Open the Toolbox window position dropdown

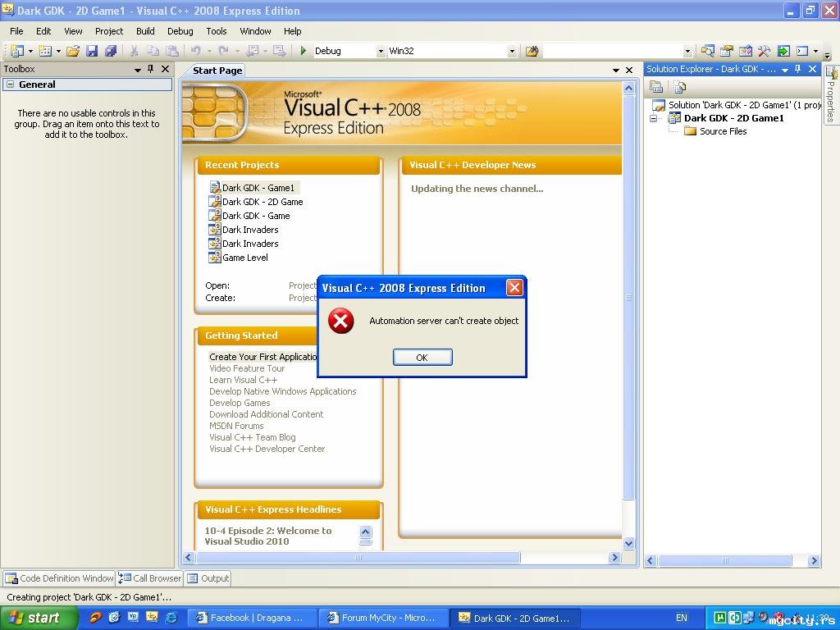click(138, 70)
